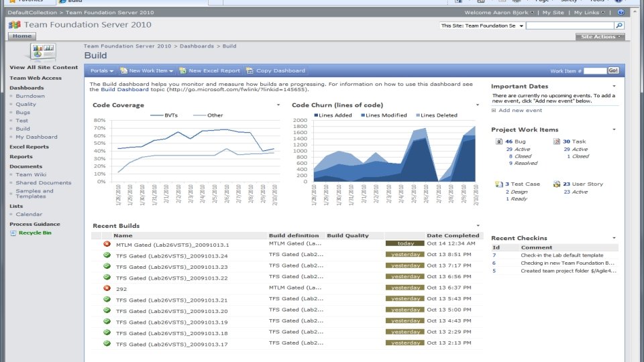Open the 29 Active bugs link

(518, 149)
